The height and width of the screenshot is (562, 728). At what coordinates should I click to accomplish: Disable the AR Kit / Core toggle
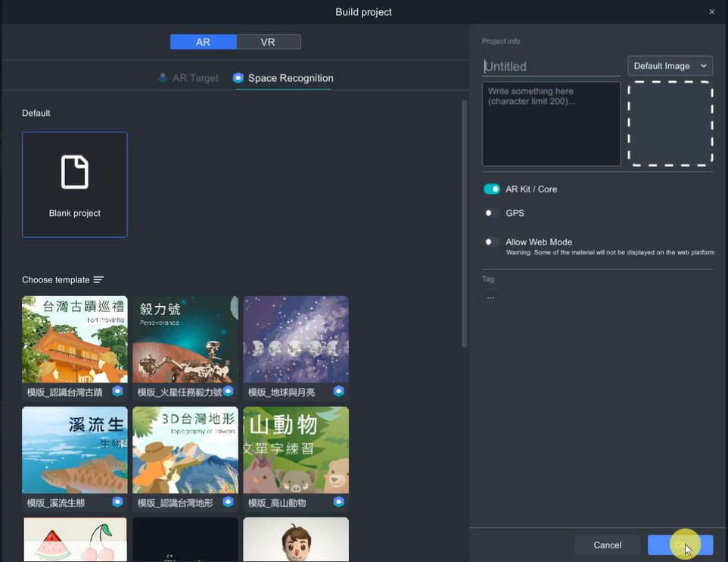tap(492, 189)
